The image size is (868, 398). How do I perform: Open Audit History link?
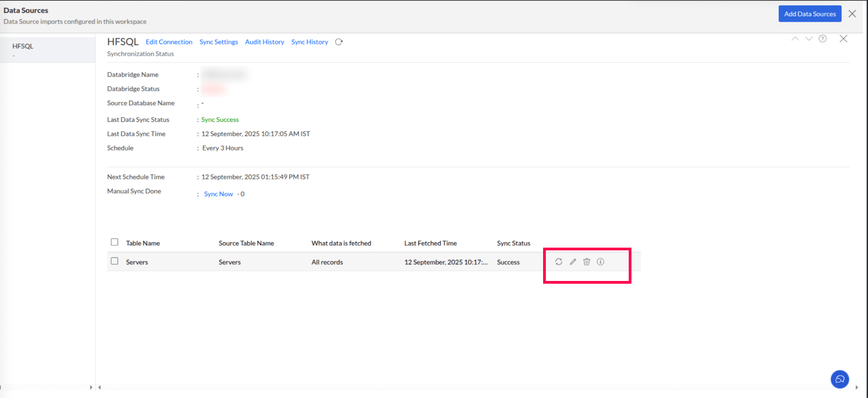264,42
